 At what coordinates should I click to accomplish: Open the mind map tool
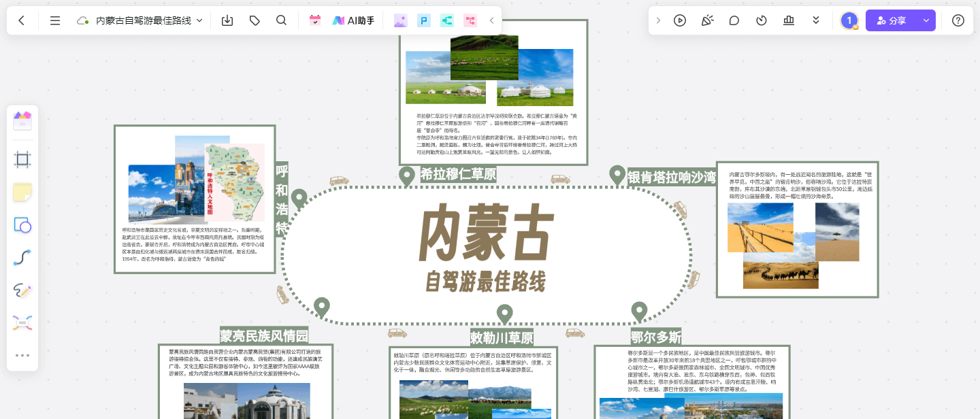[x=22, y=322]
